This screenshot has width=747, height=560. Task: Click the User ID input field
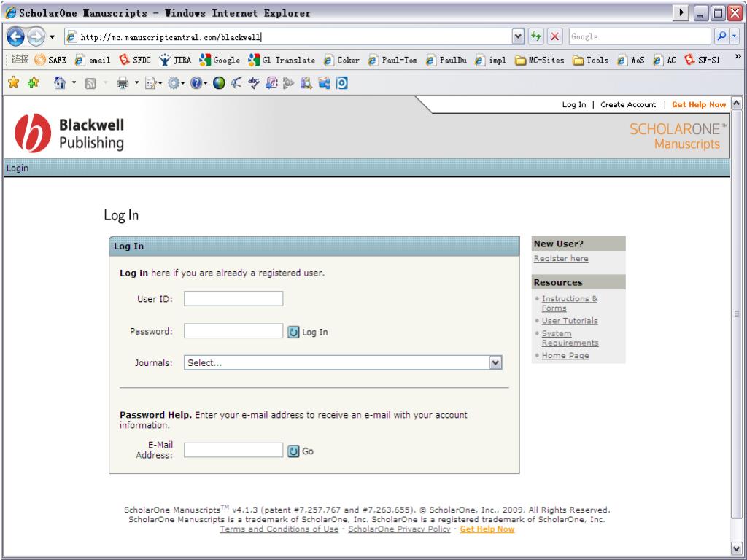tap(233, 298)
